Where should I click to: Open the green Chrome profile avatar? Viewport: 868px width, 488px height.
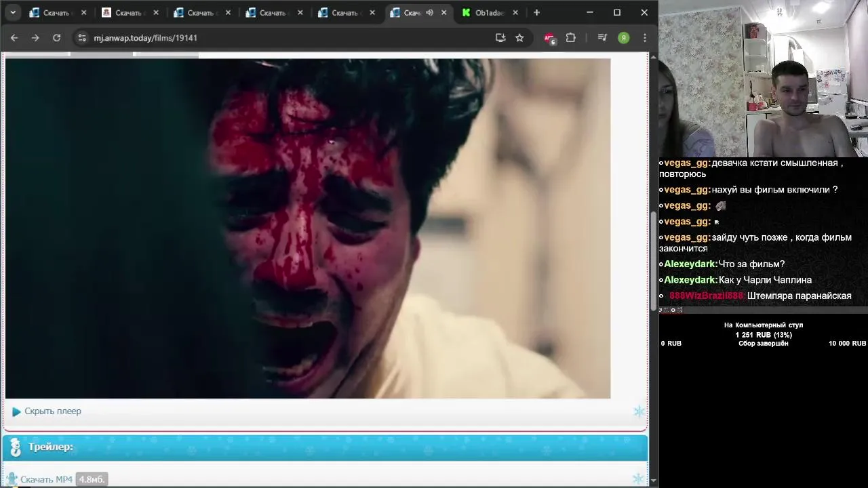tap(624, 38)
